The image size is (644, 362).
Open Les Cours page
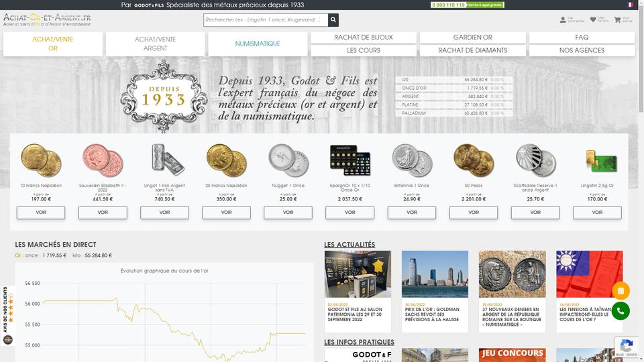364,50
